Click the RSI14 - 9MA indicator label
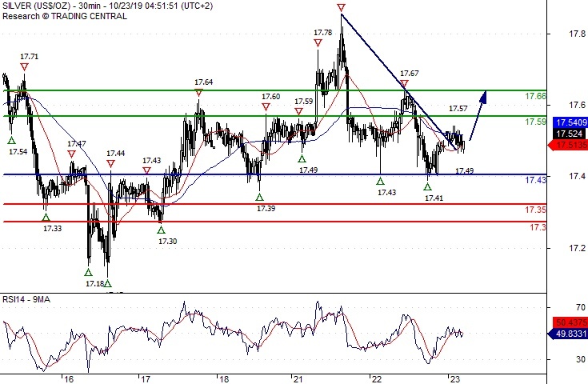The image size is (588, 384). coord(26,299)
